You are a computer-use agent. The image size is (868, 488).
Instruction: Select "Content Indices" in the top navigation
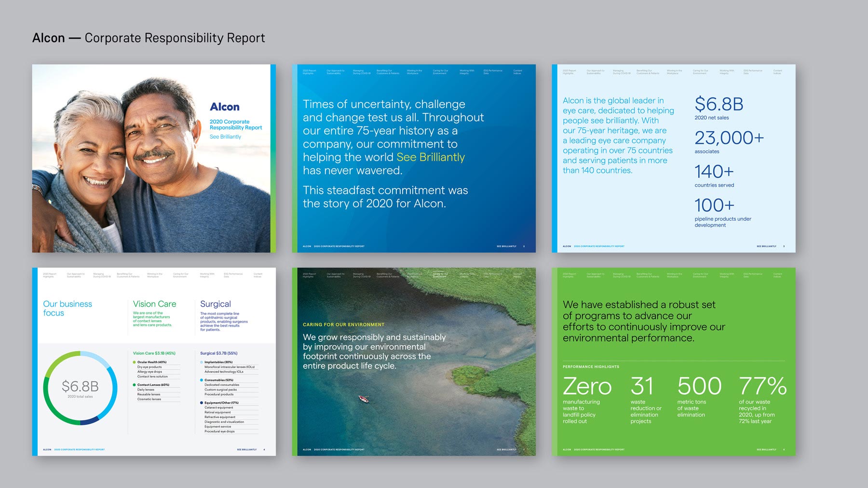tap(517, 71)
